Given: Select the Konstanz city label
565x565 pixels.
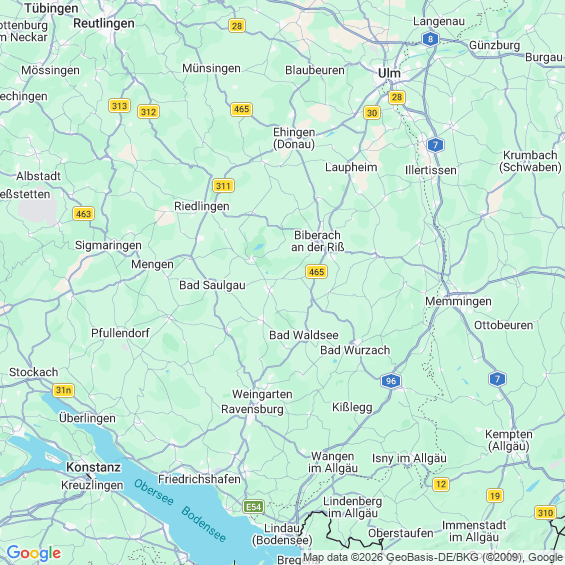Looking at the screenshot, I should pyautogui.click(x=93, y=467).
